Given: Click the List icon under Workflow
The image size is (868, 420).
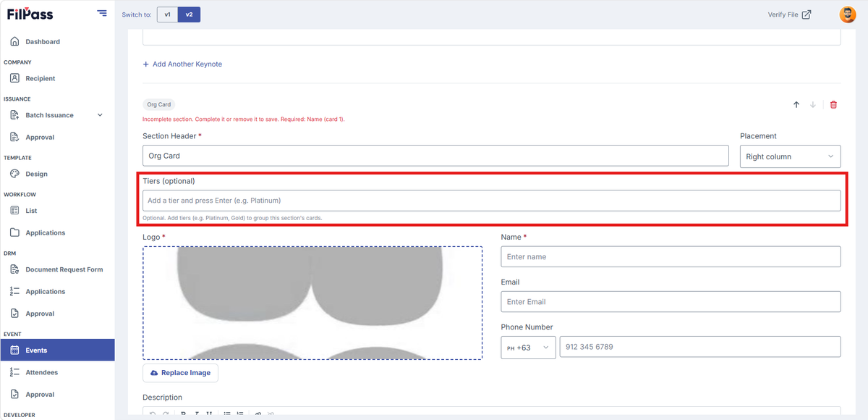Looking at the screenshot, I should pyautogui.click(x=14, y=211).
